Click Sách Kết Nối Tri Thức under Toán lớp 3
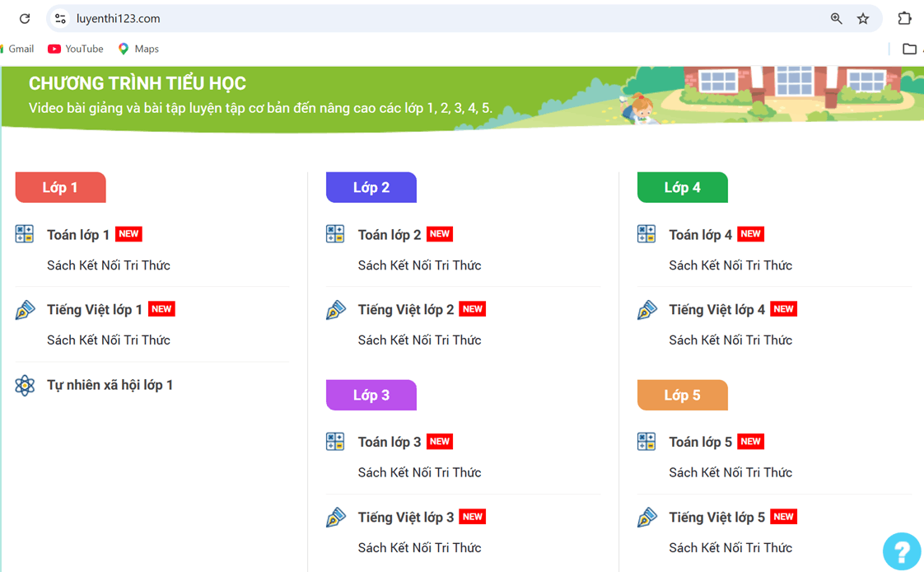 coord(419,472)
